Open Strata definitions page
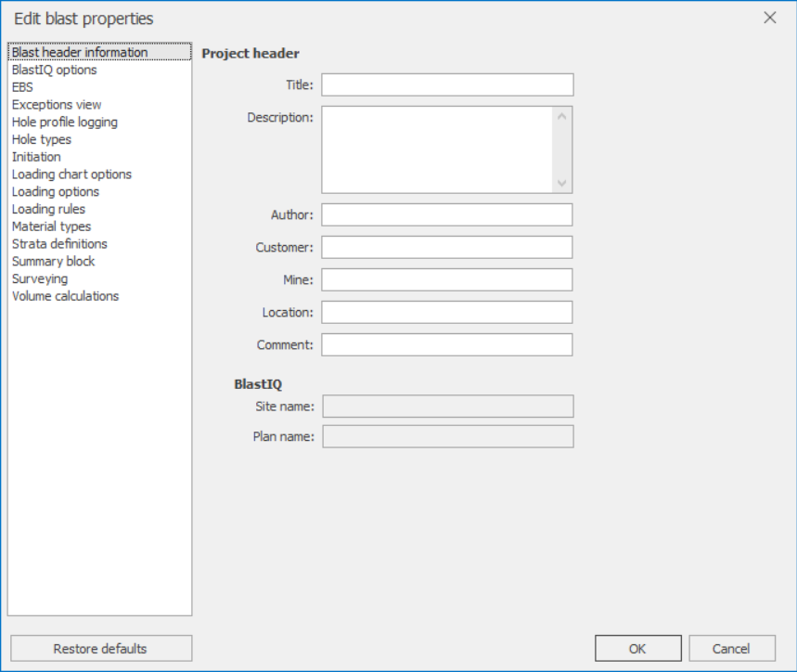797x672 pixels. [x=59, y=243]
